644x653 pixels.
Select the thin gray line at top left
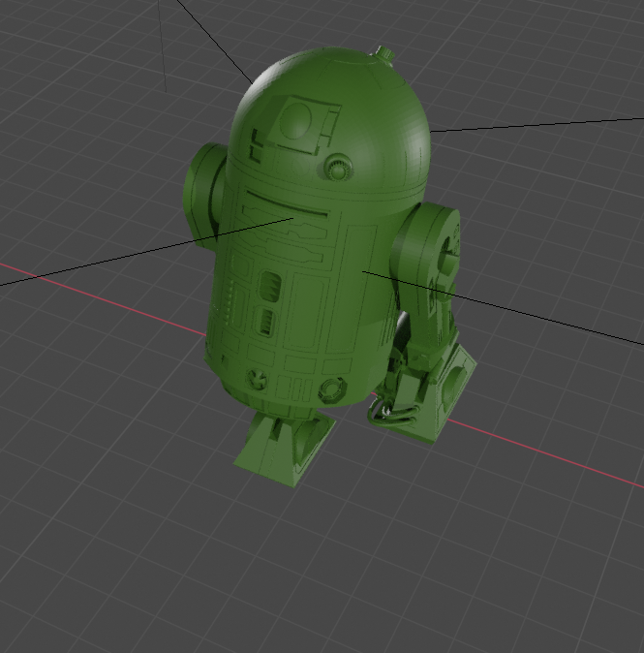pyautogui.click(x=163, y=46)
